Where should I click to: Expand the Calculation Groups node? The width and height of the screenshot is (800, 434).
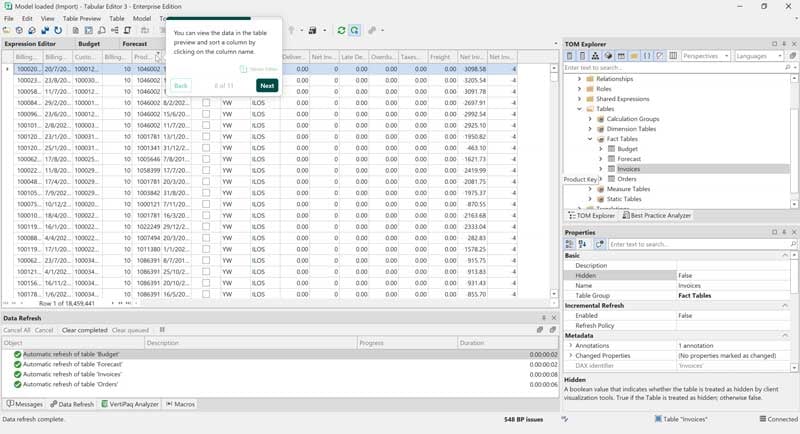coord(590,119)
